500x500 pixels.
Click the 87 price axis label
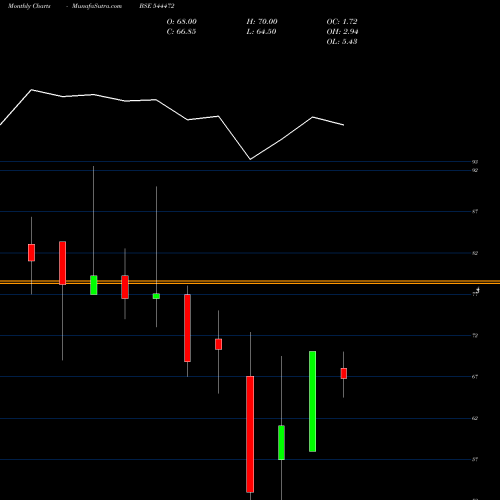[475, 211]
